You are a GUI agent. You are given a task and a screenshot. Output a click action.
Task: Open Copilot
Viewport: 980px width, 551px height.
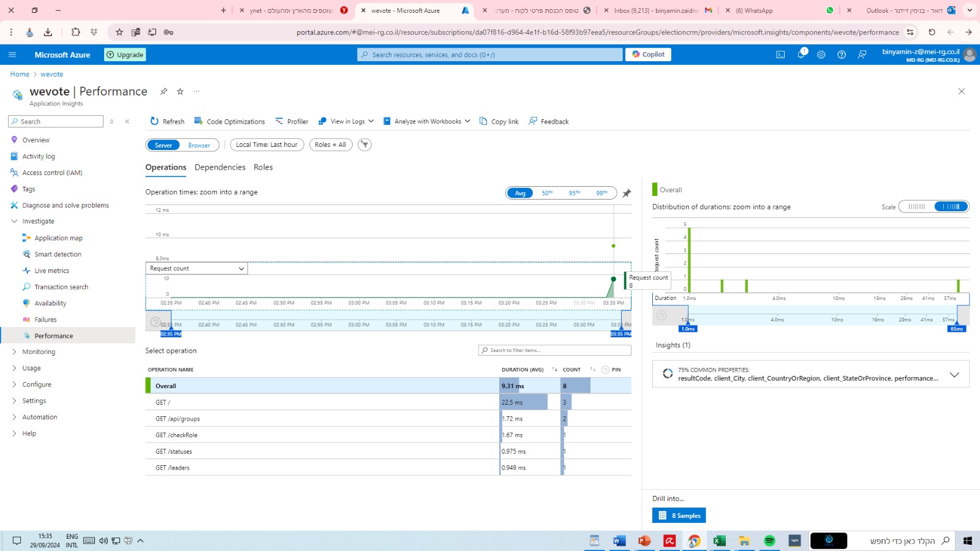[x=648, y=54]
